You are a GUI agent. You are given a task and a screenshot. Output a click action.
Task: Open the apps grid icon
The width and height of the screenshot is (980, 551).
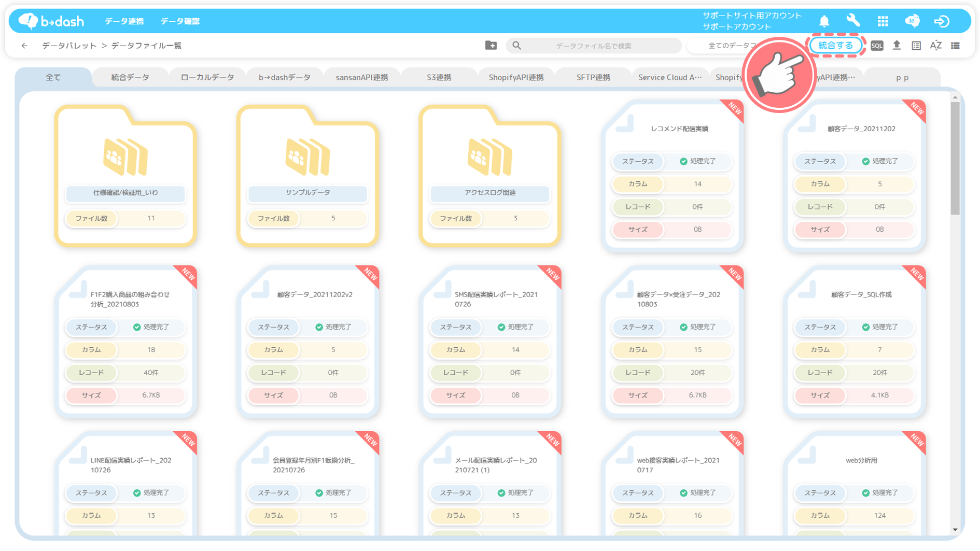click(883, 21)
